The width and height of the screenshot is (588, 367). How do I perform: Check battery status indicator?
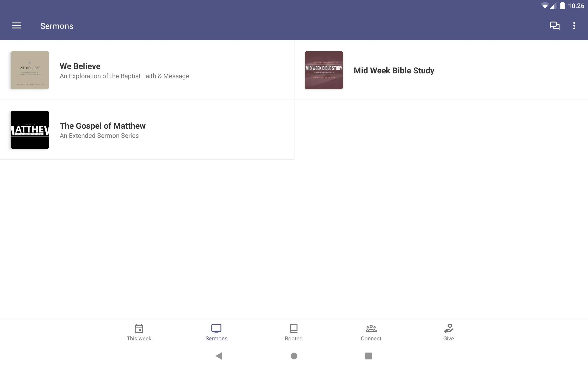pyautogui.click(x=561, y=6)
